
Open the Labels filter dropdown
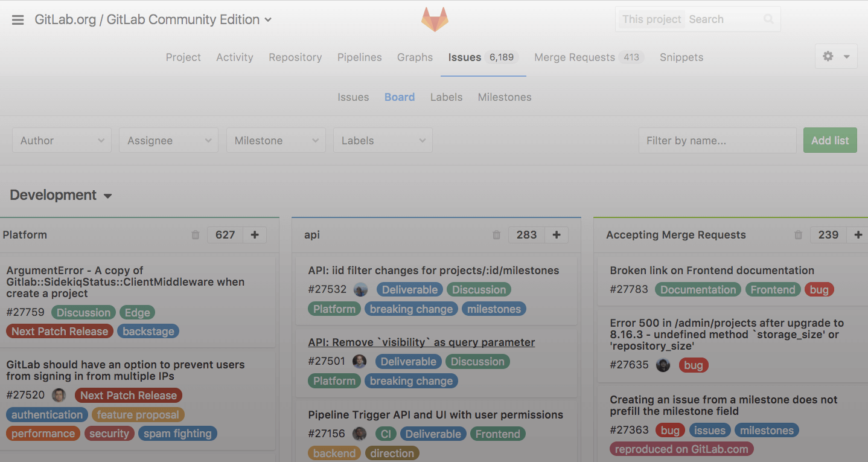click(x=382, y=140)
